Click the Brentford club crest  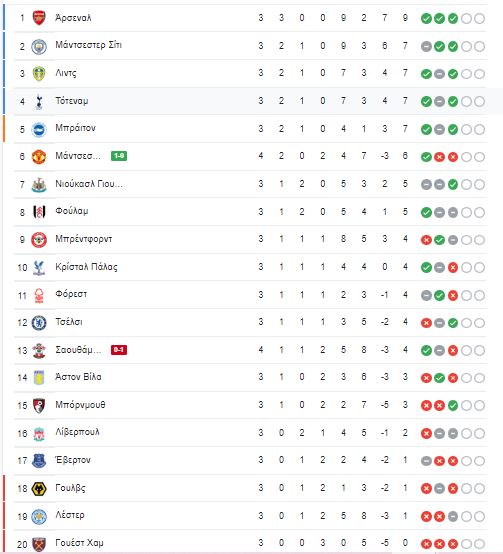click(39, 240)
